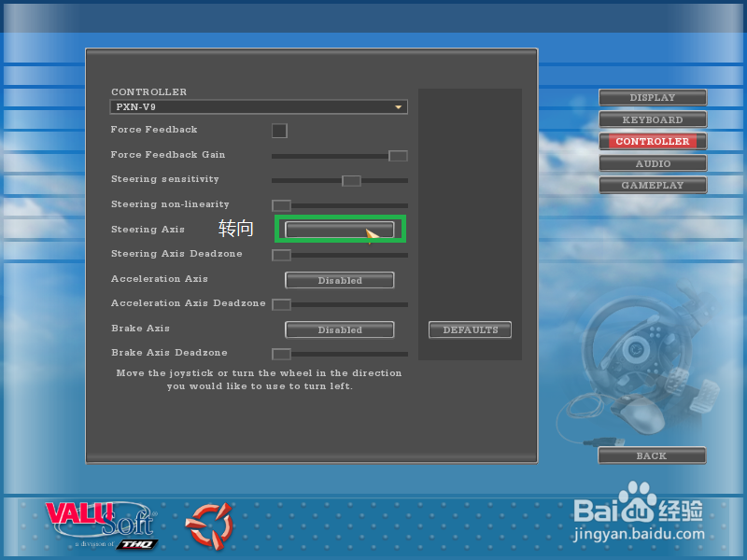The image size is (747, 560).
Task: Open the CONTROLLER dropdown showing PXN-V9
Action: click(259, 106)
